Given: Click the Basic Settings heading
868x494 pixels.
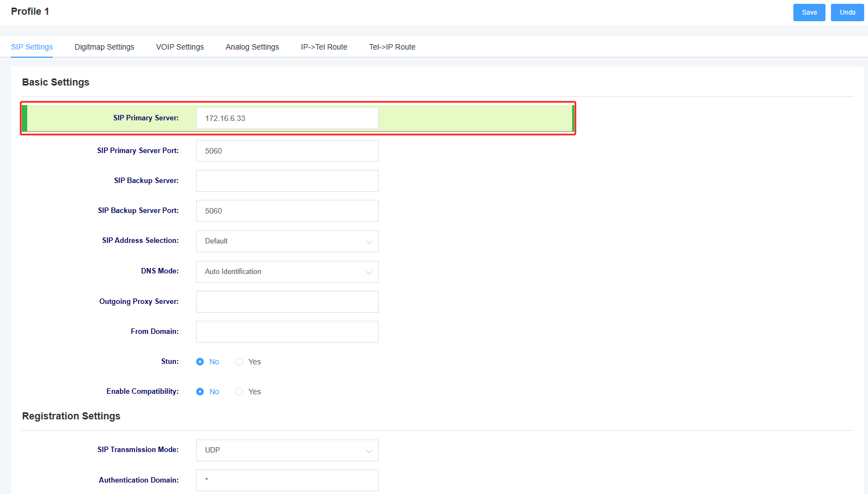Looking at the screenshot, I should pyautogui.click(x=56, y=82).
